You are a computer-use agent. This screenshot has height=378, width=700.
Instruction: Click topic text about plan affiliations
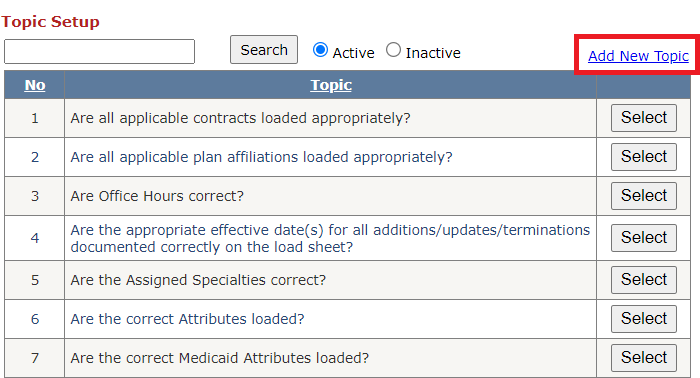pos(261,157)
